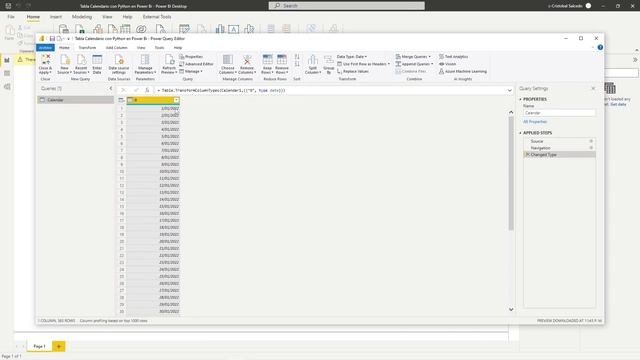
Task: Collapse the Queries pane
Action: 111,89
